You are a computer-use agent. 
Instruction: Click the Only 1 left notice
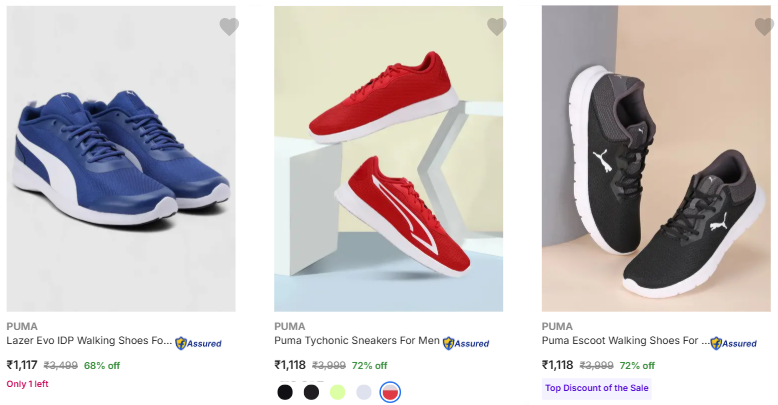[27, 384]
